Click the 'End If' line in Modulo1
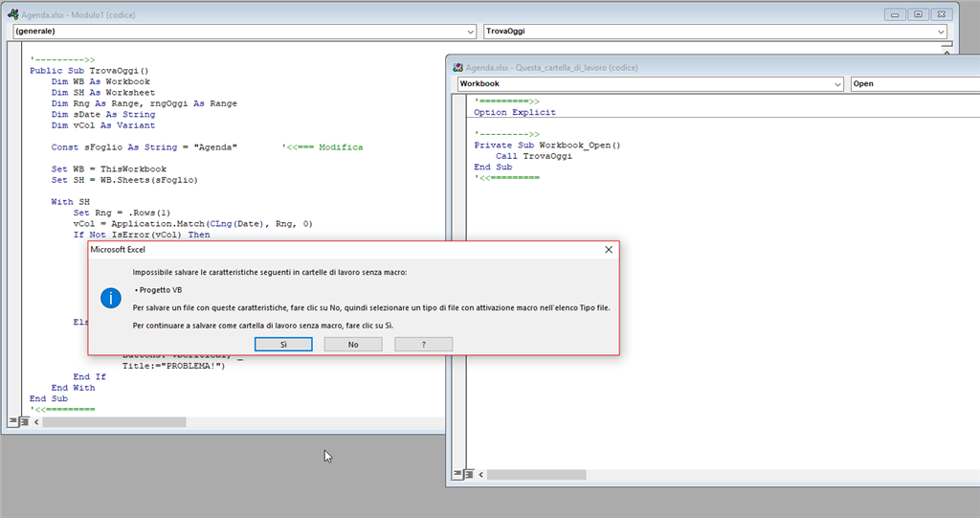Screen dimensions: 980x518 pyautogui.click(x=89, y=376)
